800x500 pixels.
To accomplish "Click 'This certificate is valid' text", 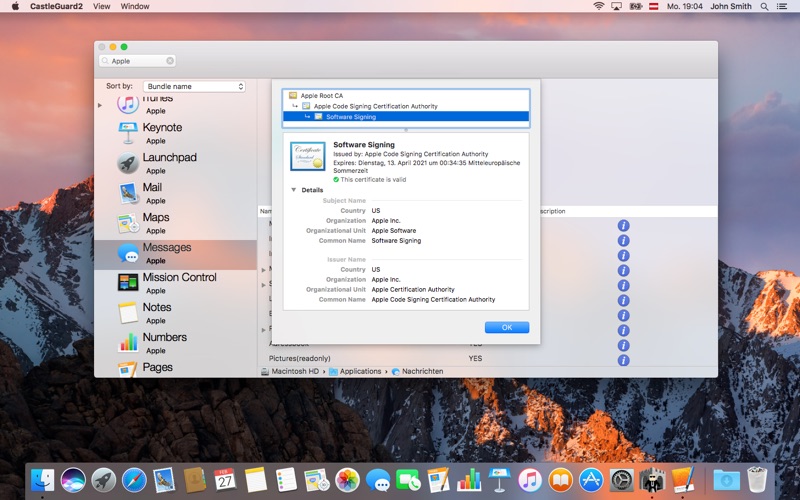I will [373, 180].
